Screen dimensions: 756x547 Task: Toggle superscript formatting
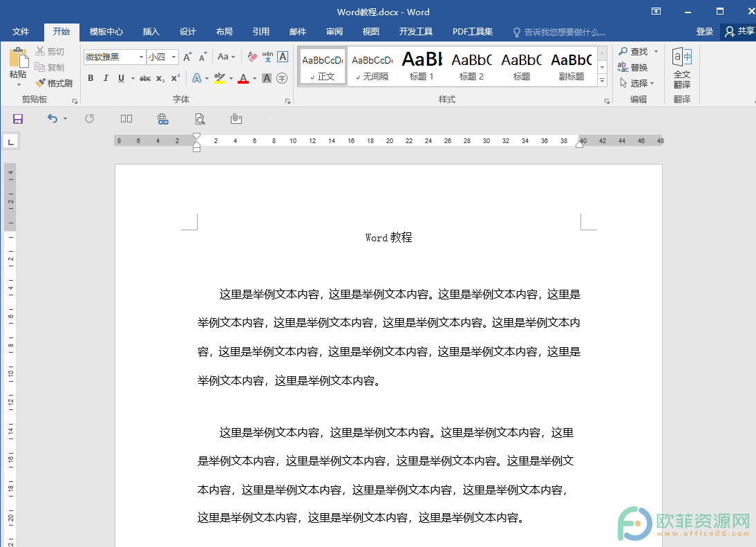pos(176,77)
